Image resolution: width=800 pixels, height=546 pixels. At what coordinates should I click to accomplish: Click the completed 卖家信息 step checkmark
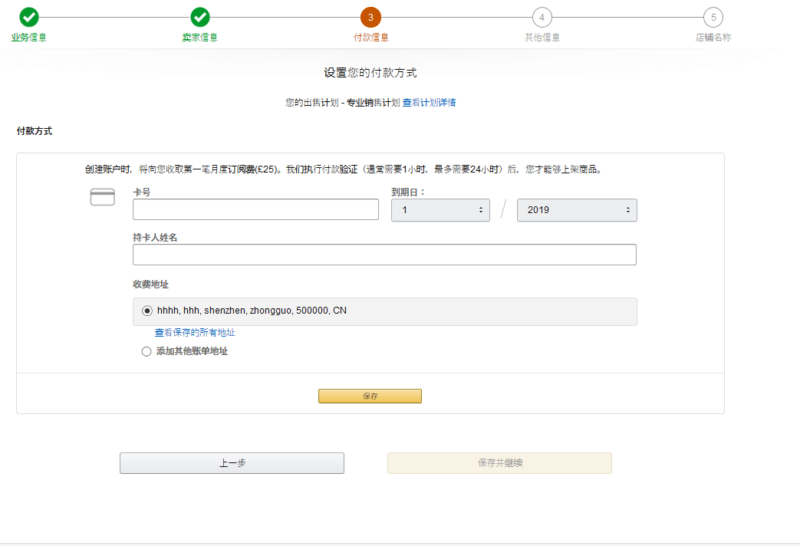tap(200, 17)
